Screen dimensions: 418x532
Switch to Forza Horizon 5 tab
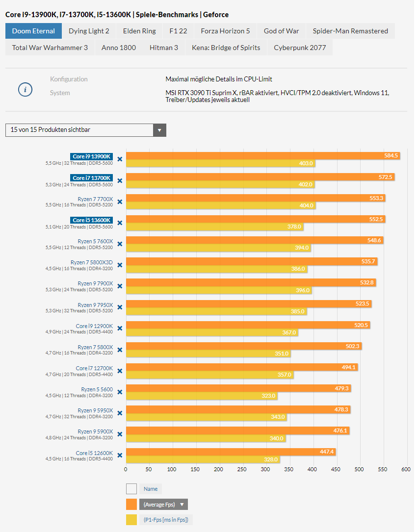226,31
